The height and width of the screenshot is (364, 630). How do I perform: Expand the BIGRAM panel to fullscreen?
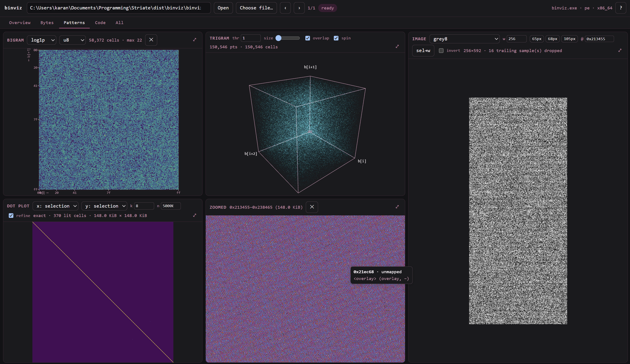coord(195,40)
